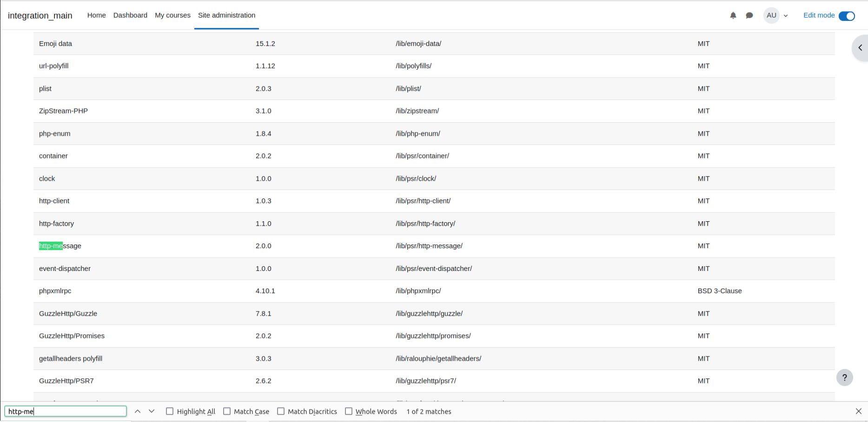Click the 7.8.1 version cell
The image size is (868, 422).
(264, 314)
